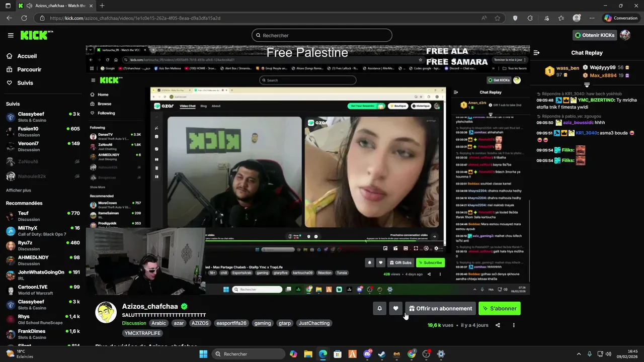644x362 pixels.
Task: Collapse the Chat Replay panel
Action: (536, 53)
